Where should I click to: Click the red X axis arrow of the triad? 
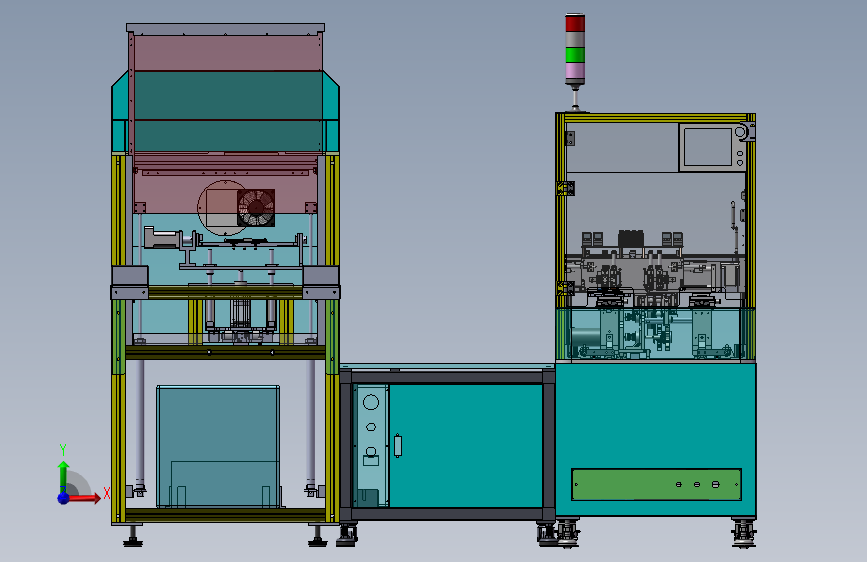86,498
